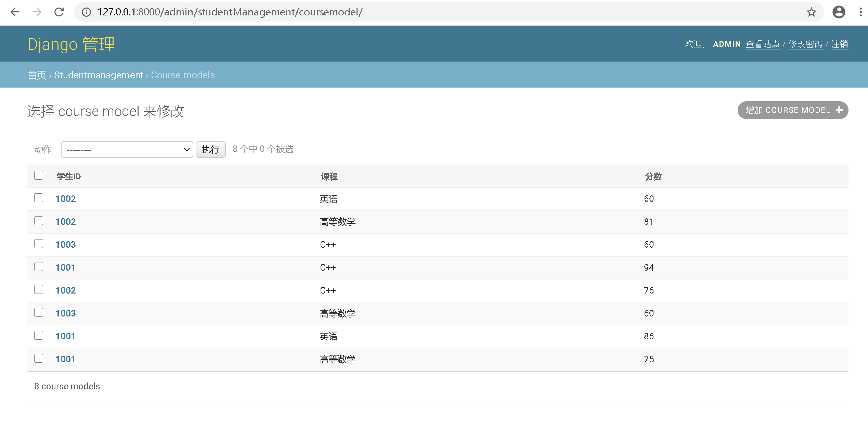Check the row for 1001 高等数学
Screen dimensions: 868x428
(39, 359)
